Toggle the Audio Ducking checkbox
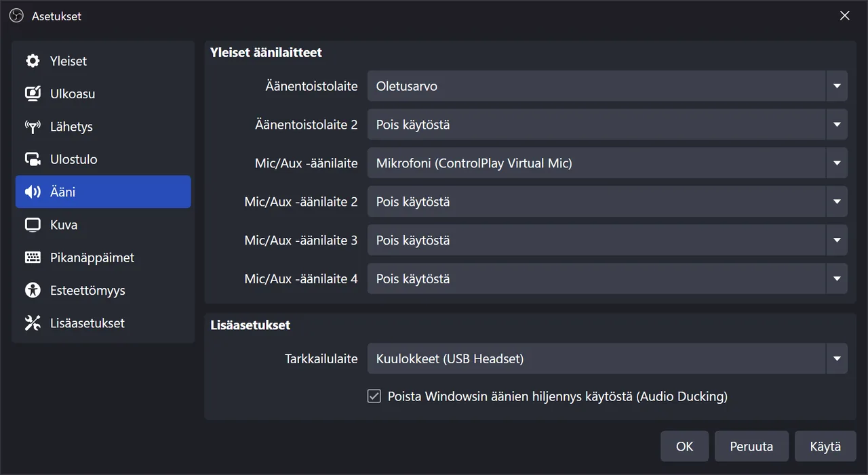Viewport: 868px width, 475px height. pos(374,396)
